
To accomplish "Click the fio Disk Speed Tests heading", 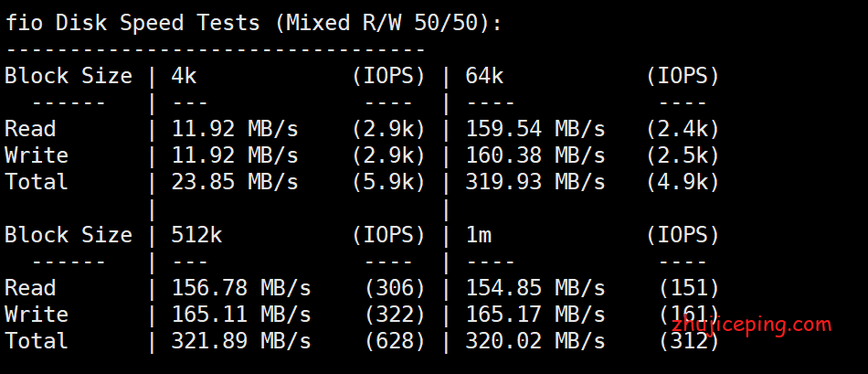I will (x=253, y=23).
